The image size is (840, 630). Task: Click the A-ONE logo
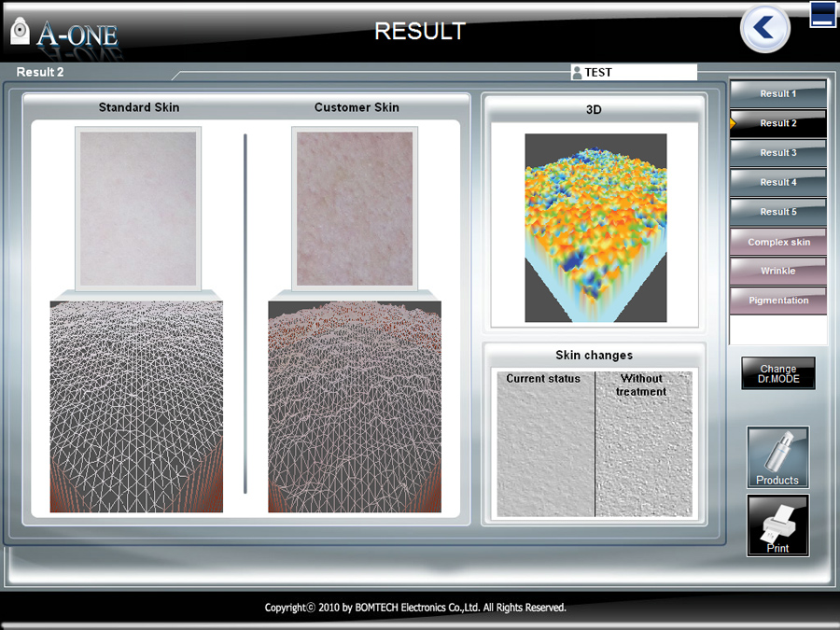pyautogui.click(x=64, y=35)
